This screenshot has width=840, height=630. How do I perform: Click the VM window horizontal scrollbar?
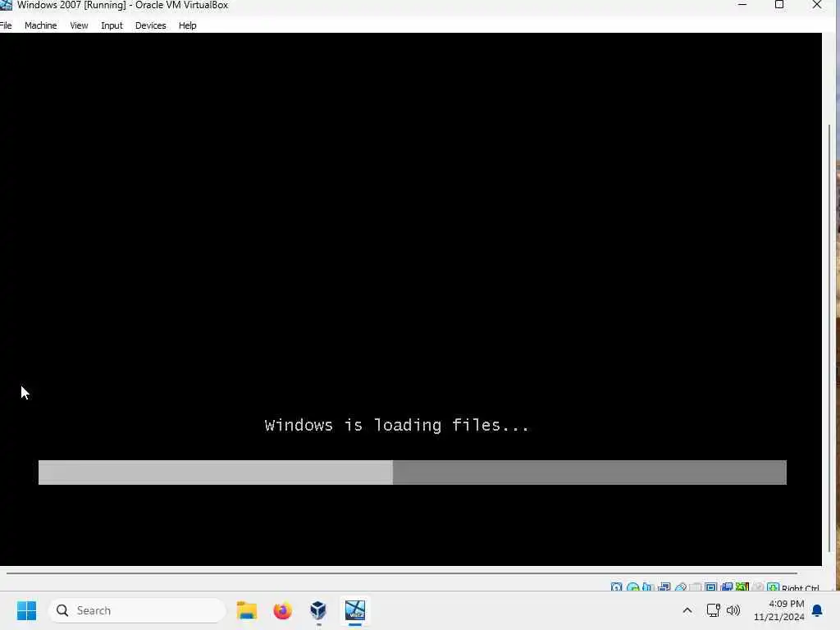click(x=402, y=573)
